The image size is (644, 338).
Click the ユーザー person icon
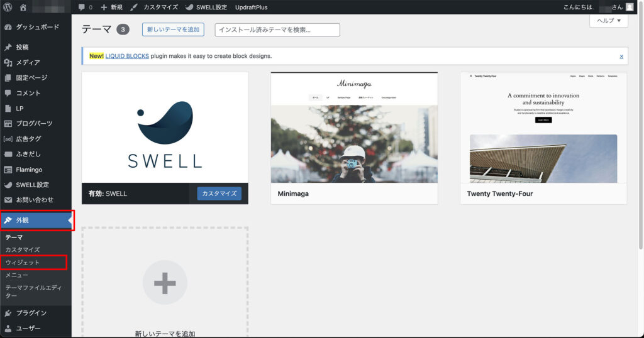[8, 328]
